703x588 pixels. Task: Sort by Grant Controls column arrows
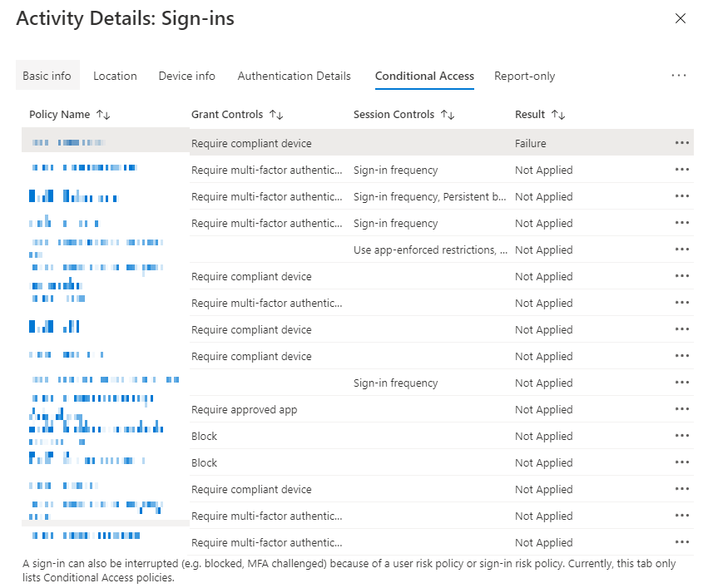tap(276, 115)
